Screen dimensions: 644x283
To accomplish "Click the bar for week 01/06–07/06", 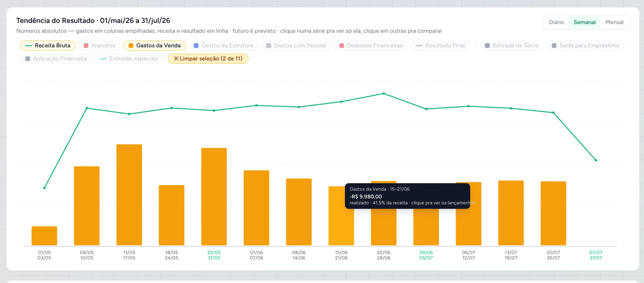I will point(257,208).
